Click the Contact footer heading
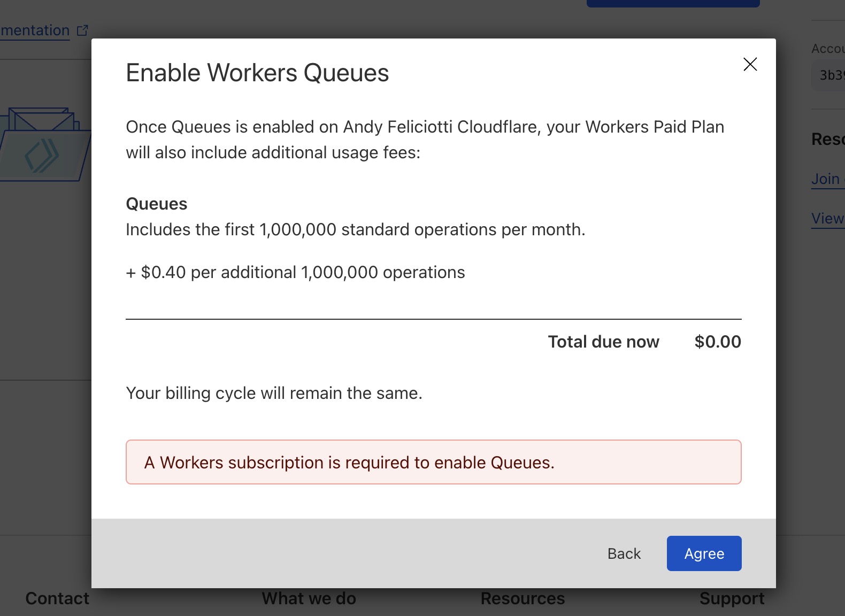 (x=57, y=599)
